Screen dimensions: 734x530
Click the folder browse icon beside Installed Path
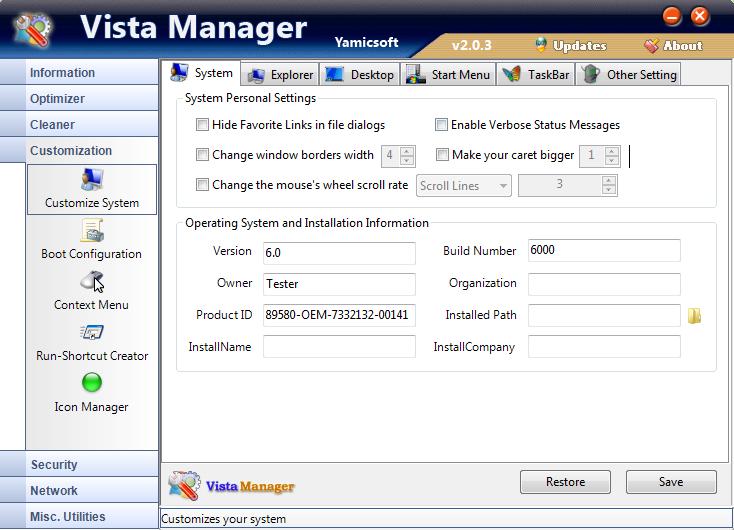pyautogui.click(x=695, y=316)
